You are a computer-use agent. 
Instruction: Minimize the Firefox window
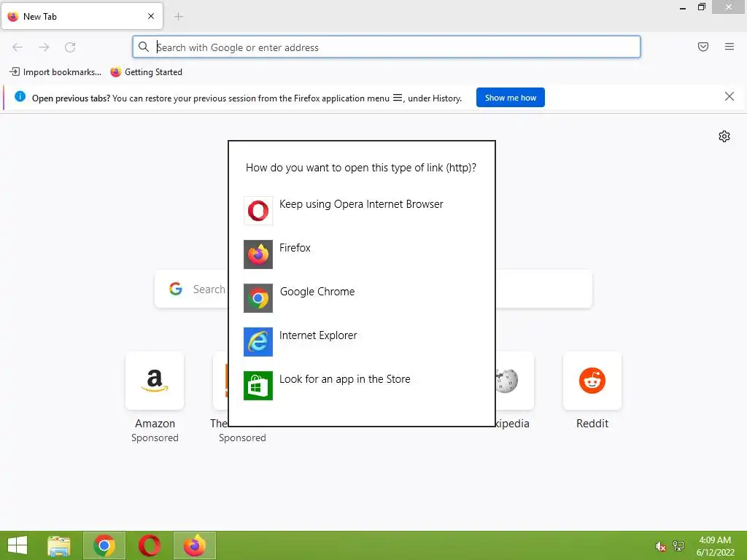pos(683,7)
